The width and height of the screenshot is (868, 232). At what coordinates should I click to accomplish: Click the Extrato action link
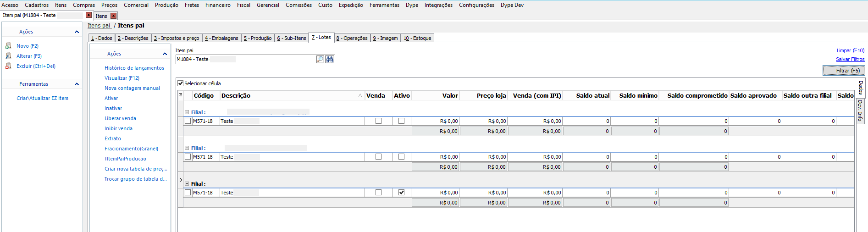[113, 138]
